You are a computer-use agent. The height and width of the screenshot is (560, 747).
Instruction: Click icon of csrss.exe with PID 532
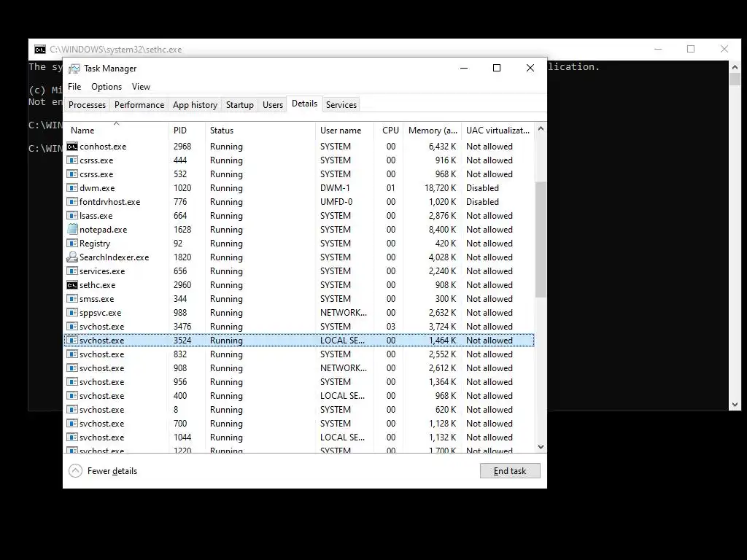click(72, 174)
